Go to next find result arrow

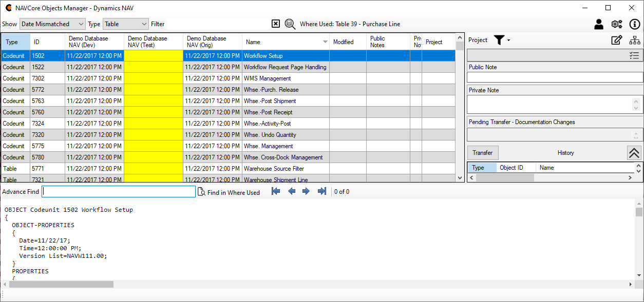point(306,191)
